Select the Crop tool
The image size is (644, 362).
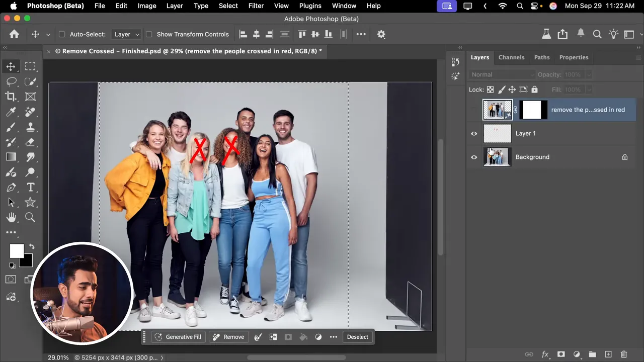point(11,97)
